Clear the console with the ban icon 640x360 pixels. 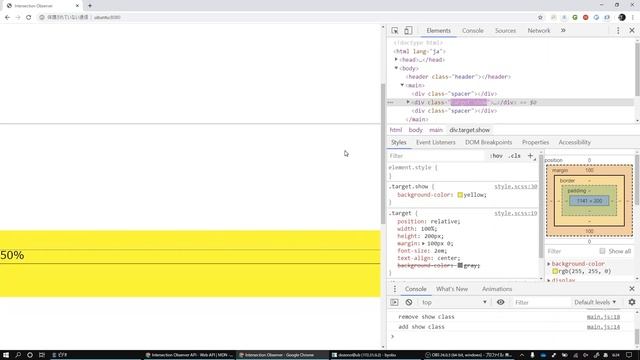pos(409,302)
